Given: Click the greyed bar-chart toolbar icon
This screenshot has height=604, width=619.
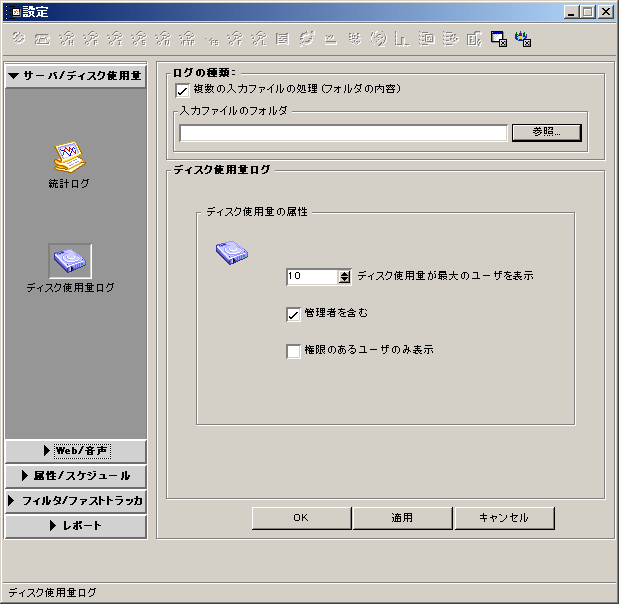Looking at the screenshot, I should (402, 40).
